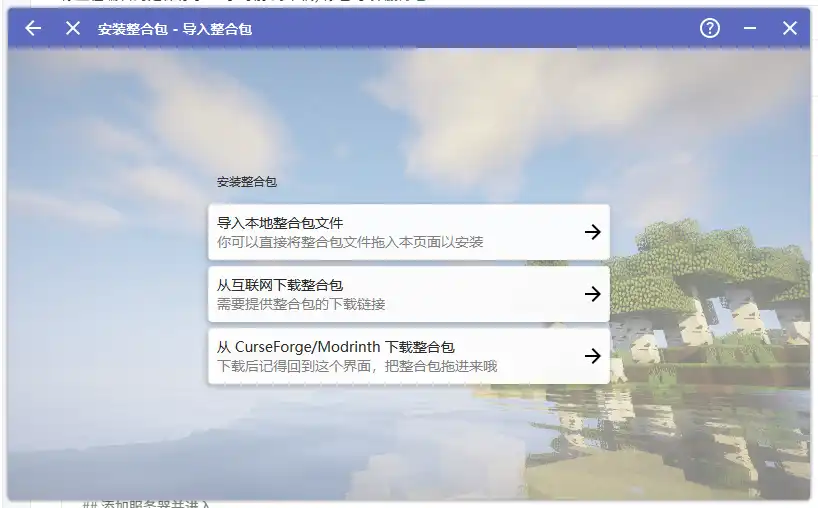Click empty title bar area left of help icon
This screenshot has width=818, height=508.
pos(470,28)
